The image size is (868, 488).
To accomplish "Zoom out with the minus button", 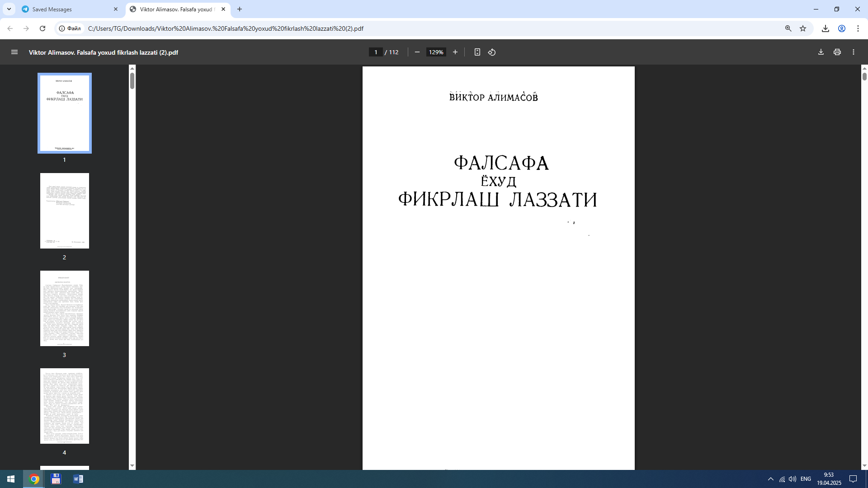I will click(x=417, y=52).
